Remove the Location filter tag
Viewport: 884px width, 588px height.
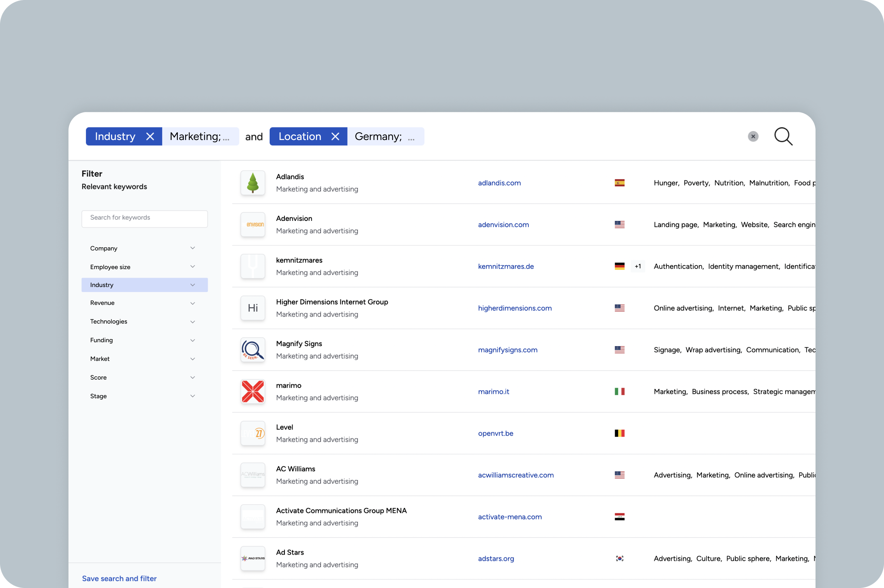click(335, 136)
